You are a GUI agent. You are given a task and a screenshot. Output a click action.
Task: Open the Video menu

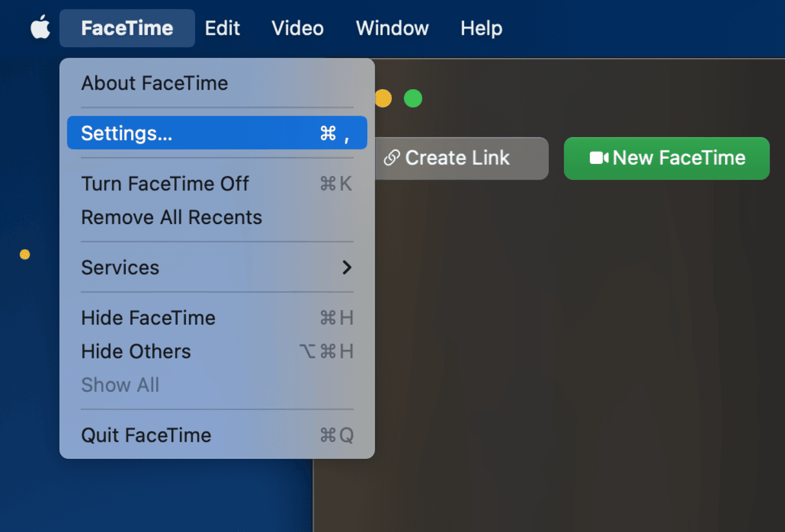click(x=298, y=28)
